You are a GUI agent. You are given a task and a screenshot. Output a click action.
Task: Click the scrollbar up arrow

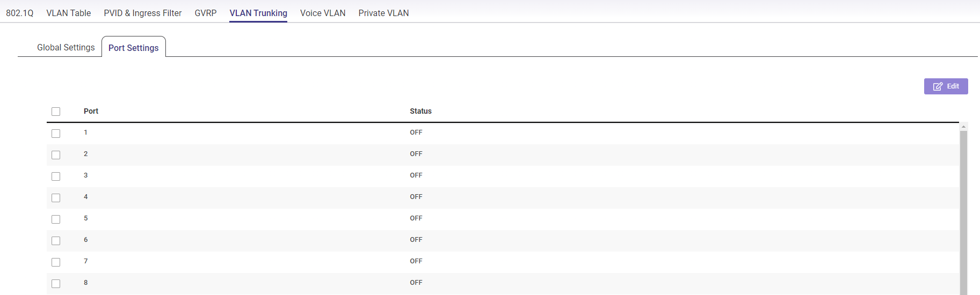963,127
